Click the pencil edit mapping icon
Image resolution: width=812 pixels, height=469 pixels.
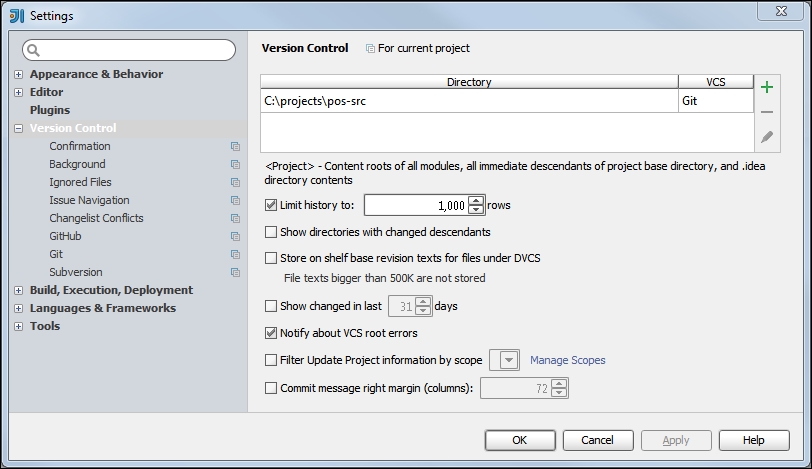click(767, 137)
